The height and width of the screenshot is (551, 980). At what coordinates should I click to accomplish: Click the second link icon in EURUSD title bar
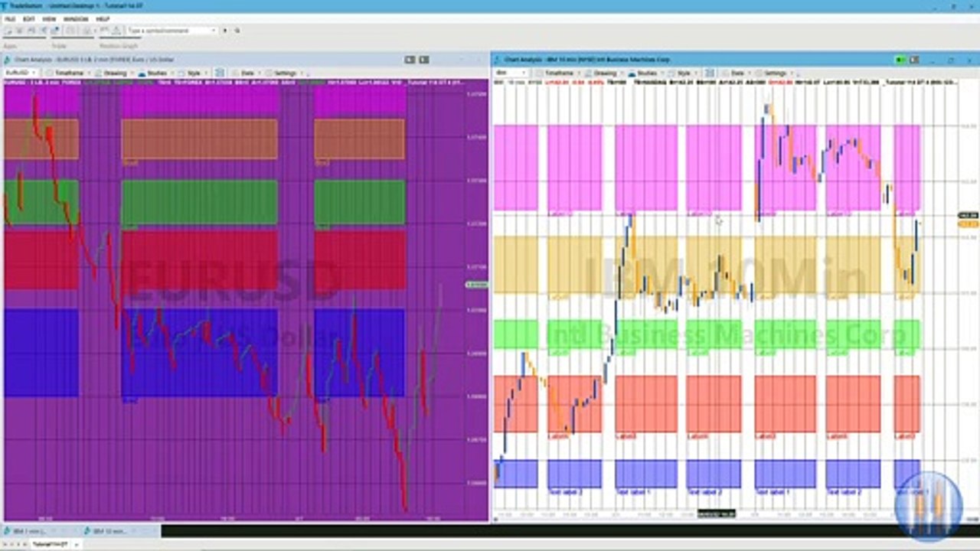point(423,60)
